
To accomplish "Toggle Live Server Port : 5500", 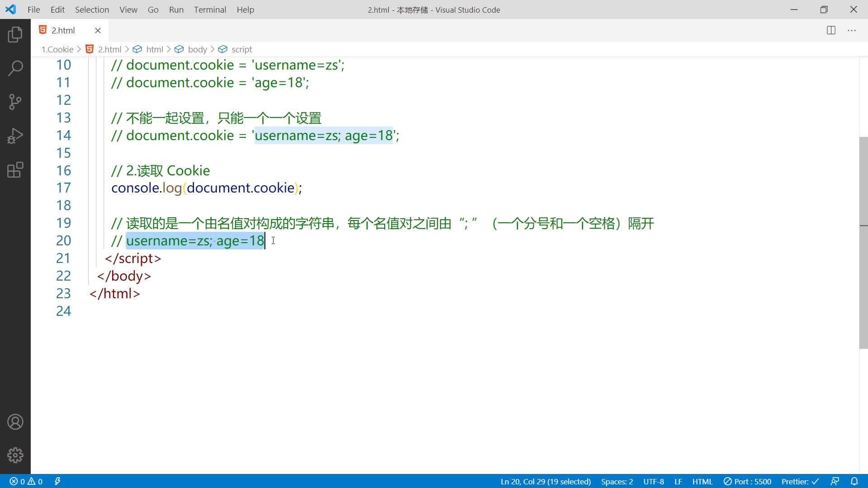I will (x=747, y=481).
